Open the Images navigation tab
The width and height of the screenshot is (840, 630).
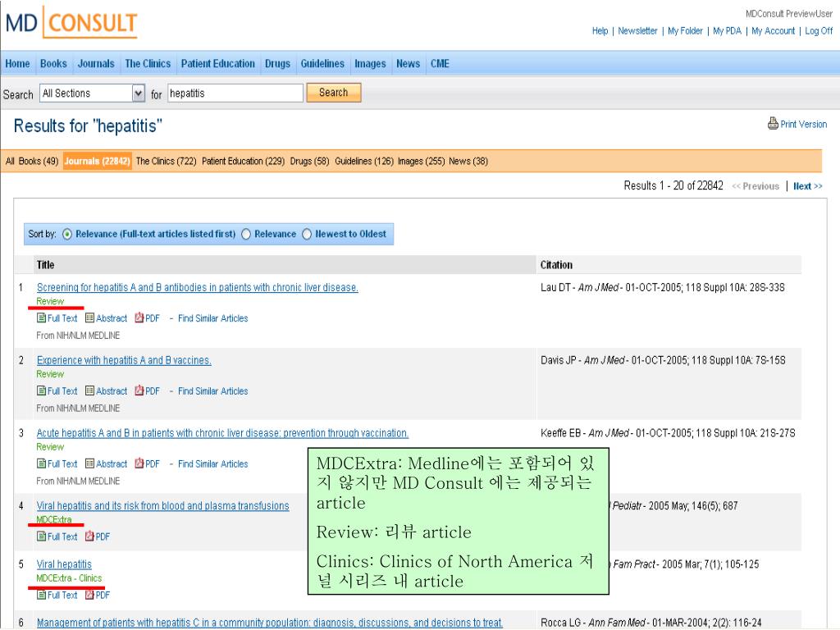tap(370, 63)
